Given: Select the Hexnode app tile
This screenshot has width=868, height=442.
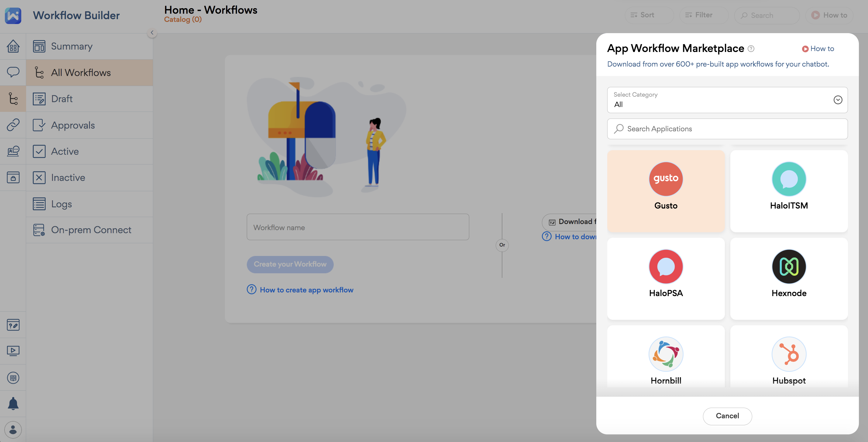Looking at the screenshot, I should click(x=789, y=278).
